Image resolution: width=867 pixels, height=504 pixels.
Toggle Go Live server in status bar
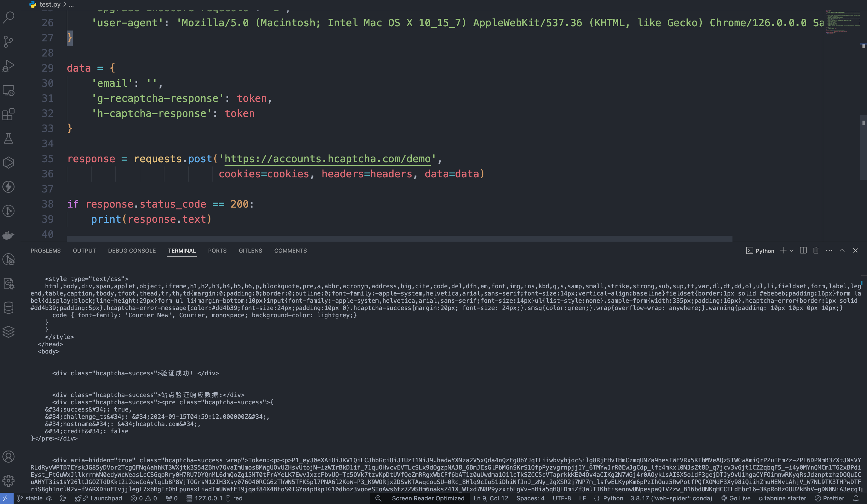(736, 498)
